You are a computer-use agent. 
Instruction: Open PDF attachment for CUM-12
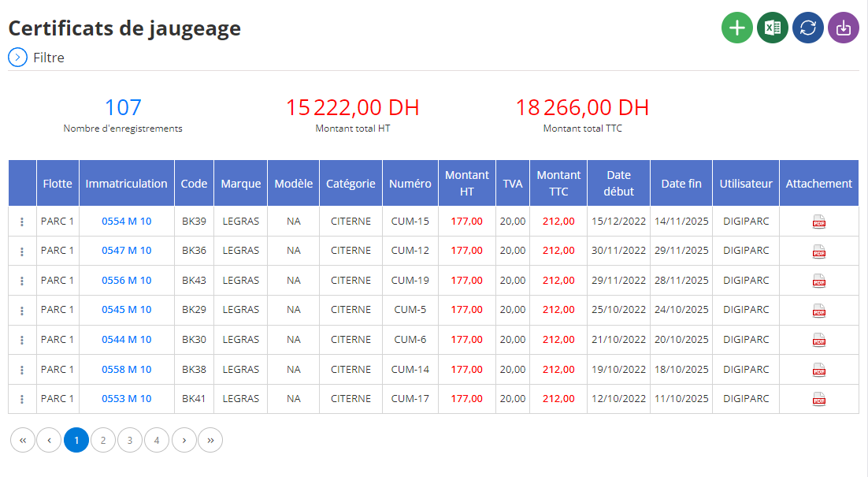818,251
